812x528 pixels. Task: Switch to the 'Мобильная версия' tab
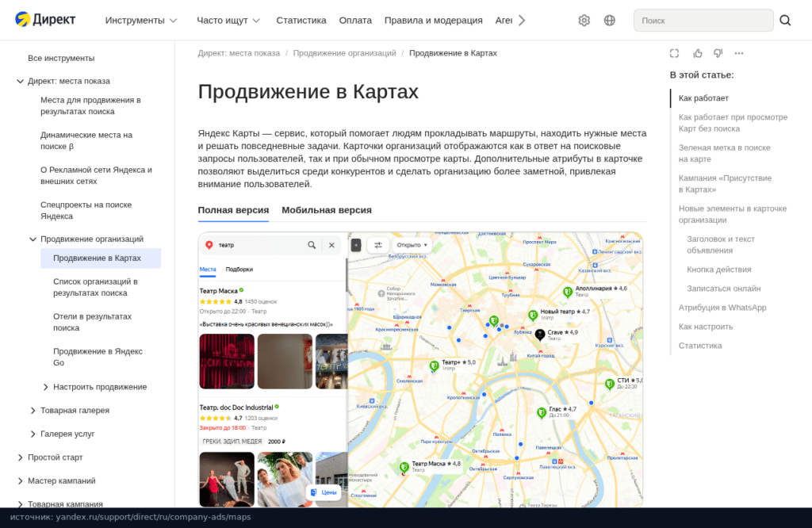[x=326, y=210]
